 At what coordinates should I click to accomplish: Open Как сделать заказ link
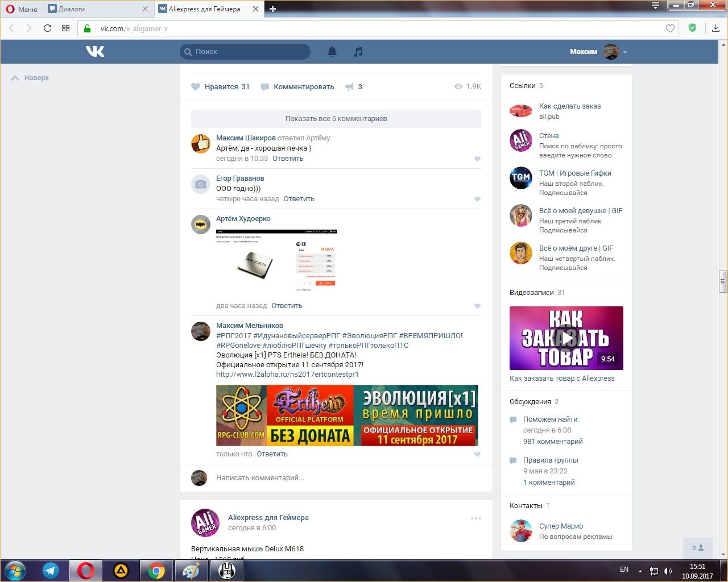[x=570, y=106]
